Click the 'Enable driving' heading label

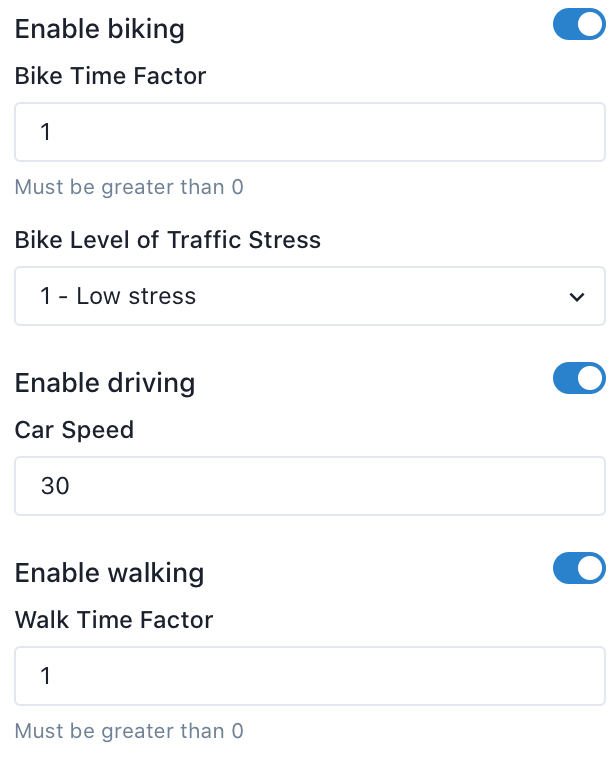click(105, 383)
